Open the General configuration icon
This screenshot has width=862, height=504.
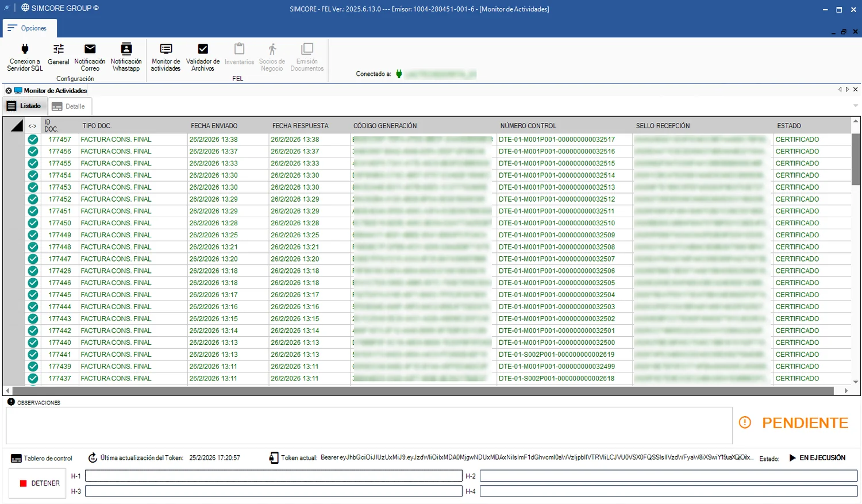[x=58, y=53]
